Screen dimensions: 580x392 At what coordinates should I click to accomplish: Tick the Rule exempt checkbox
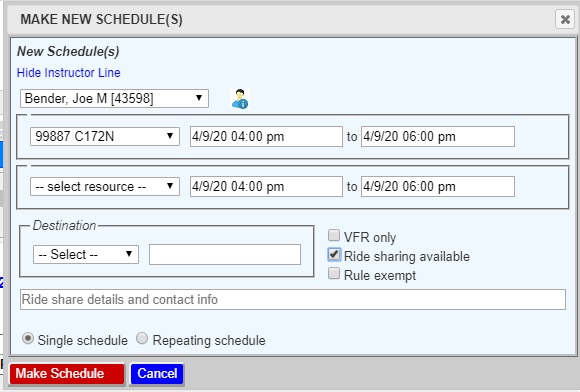334,274
